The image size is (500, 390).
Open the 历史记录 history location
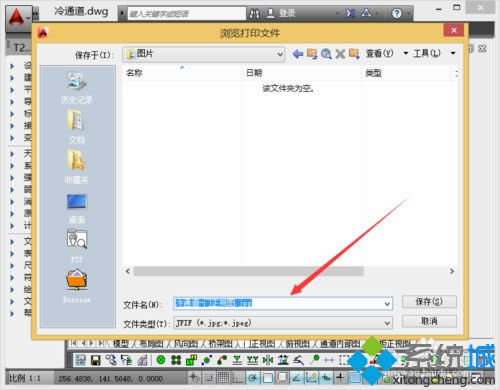77,88
